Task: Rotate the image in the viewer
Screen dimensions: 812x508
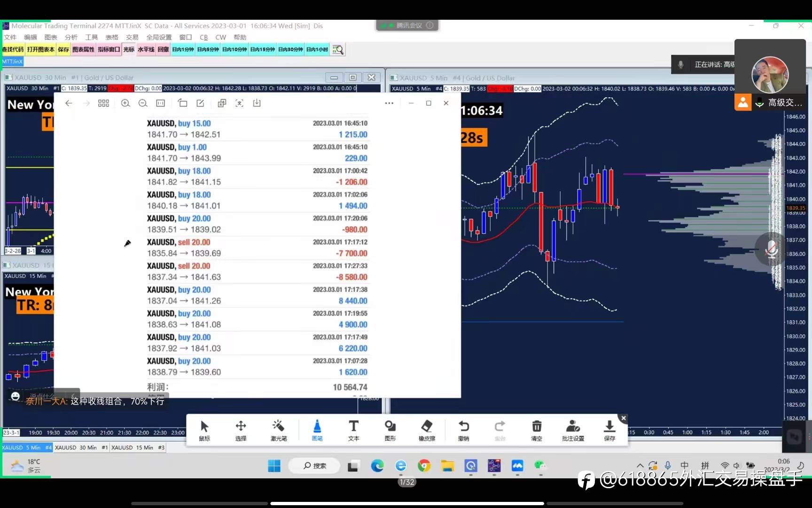Action: (182, 103)
